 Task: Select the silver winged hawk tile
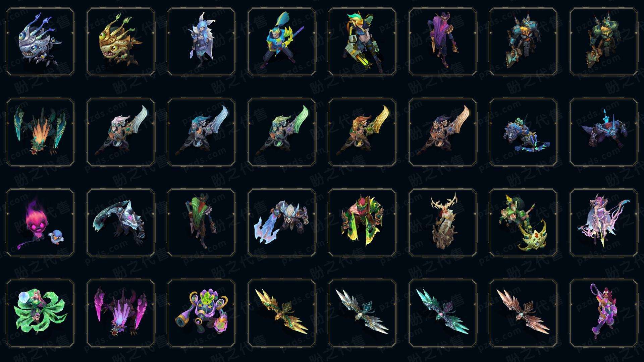(362, 313)
